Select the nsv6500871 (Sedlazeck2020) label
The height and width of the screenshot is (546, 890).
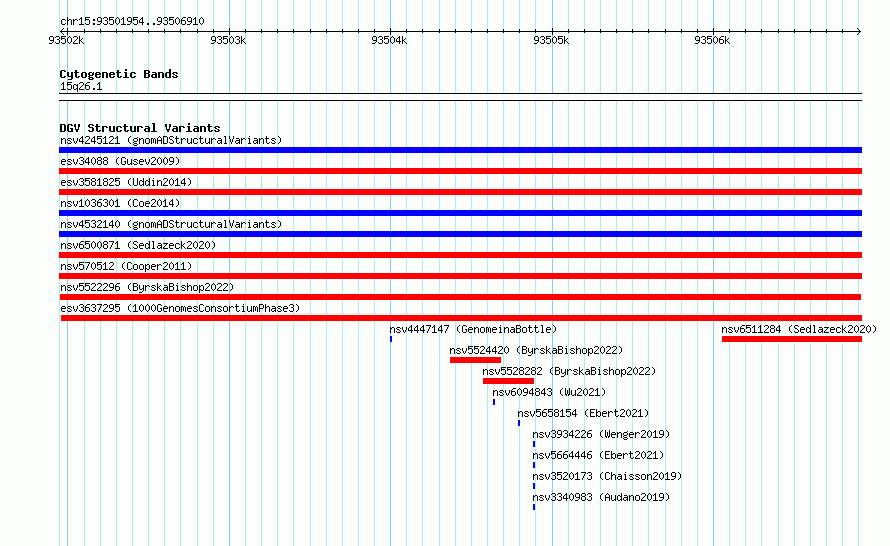click(x=138, y=245)
